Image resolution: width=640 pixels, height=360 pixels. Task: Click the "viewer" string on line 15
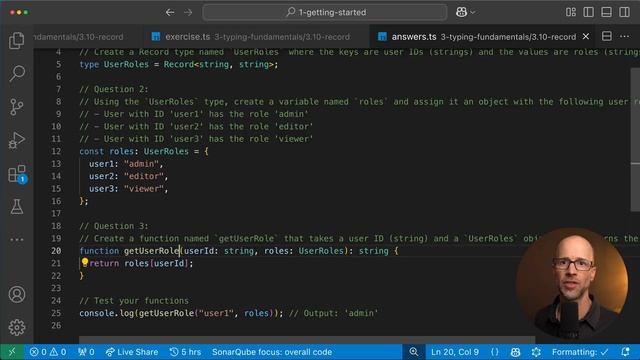coord(143,189)
